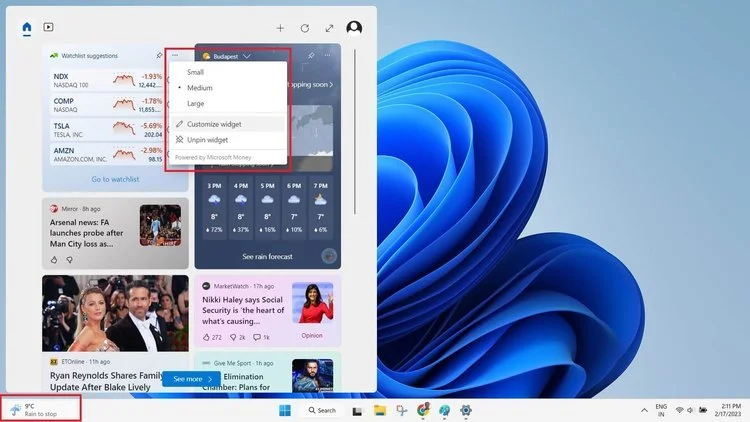
Task: Open taskbar weather widget showing 9°C
Action: 41,410
